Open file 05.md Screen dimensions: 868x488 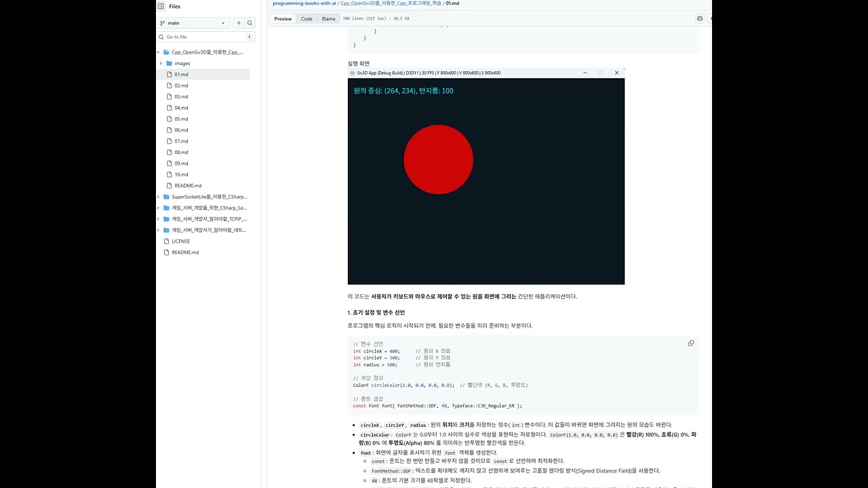point(181,119)
